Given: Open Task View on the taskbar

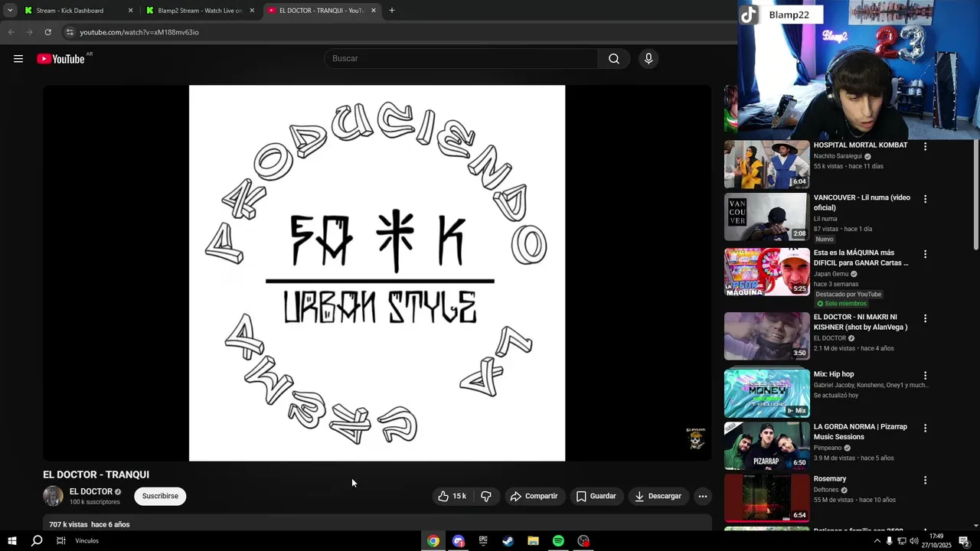Looking at the screenshot, I should [x=60, y=541].
